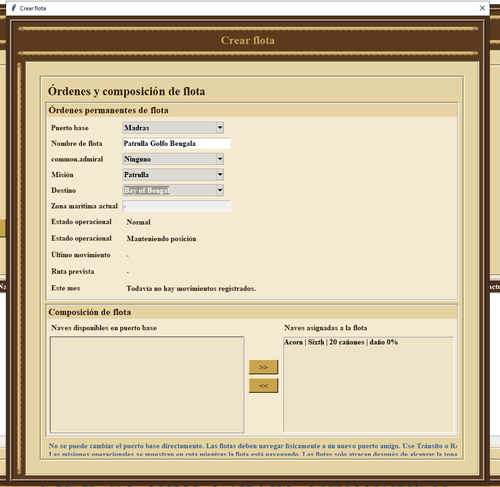This screenshot has height=487, width=500.
Task: Click the 'Puerto base' label
Action: click(70, 128)
